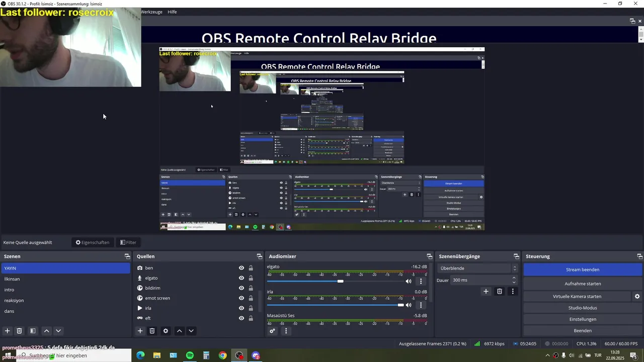Unlock the ben source
The height and width of the screenshot is (362, 644).
coord(251,268)
